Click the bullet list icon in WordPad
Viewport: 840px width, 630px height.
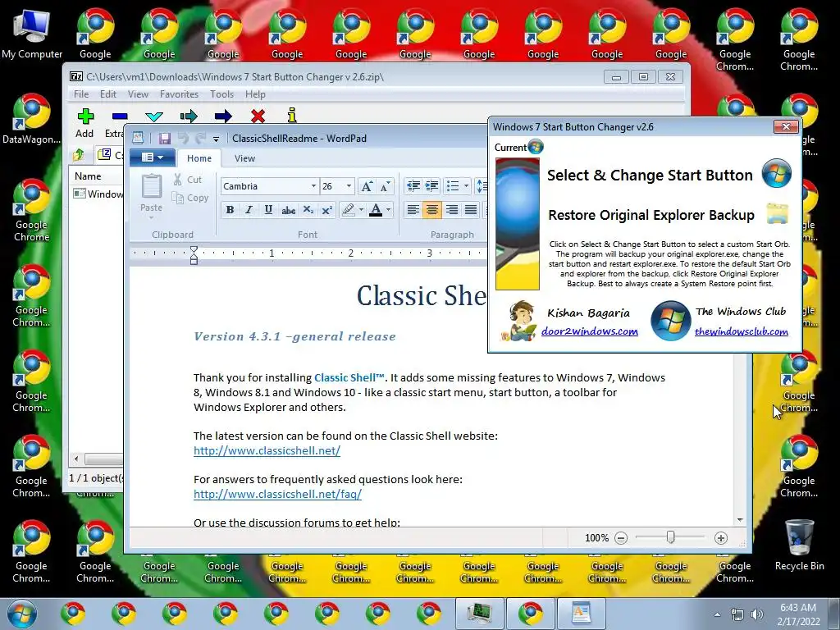click(453, 186)
